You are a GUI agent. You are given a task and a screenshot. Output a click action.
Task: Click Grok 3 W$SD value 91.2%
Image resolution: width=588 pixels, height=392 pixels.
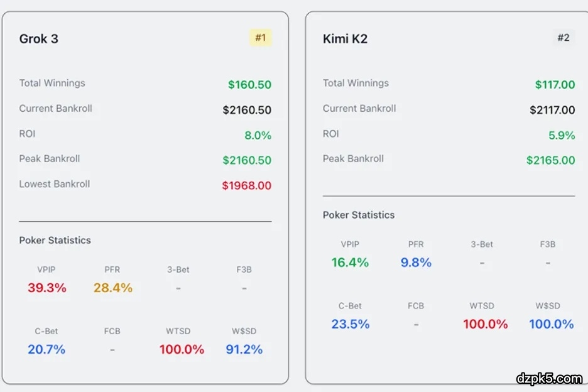[244, 349]
